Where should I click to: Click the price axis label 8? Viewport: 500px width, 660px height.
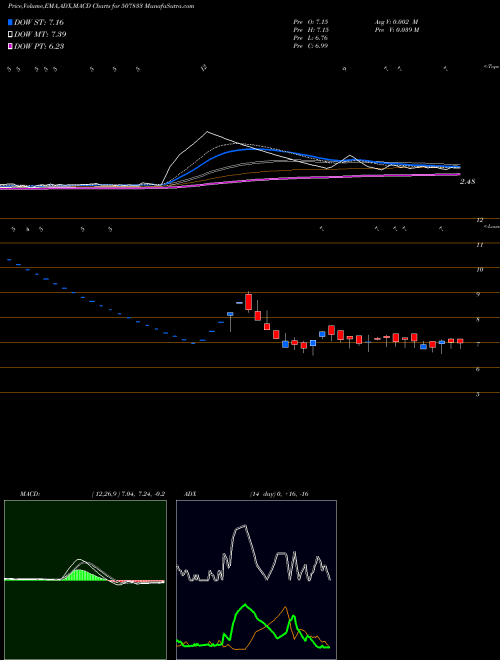(x=478, y=320)
